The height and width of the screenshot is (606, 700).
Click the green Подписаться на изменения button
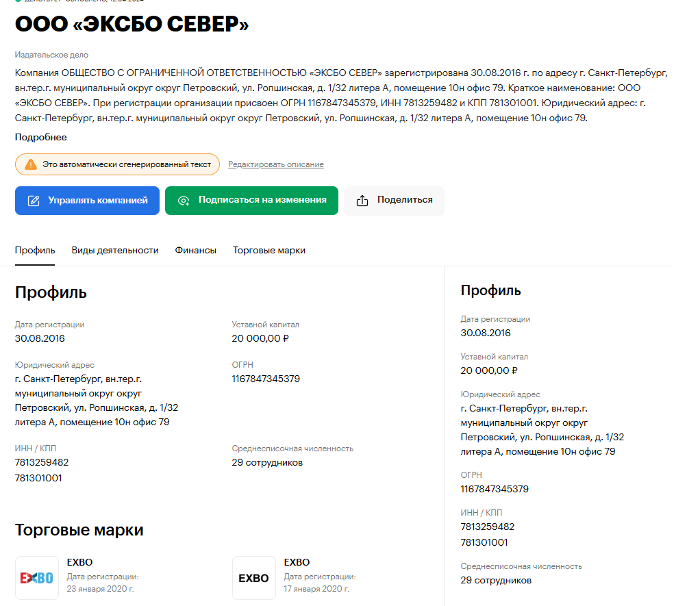point(251,201)
